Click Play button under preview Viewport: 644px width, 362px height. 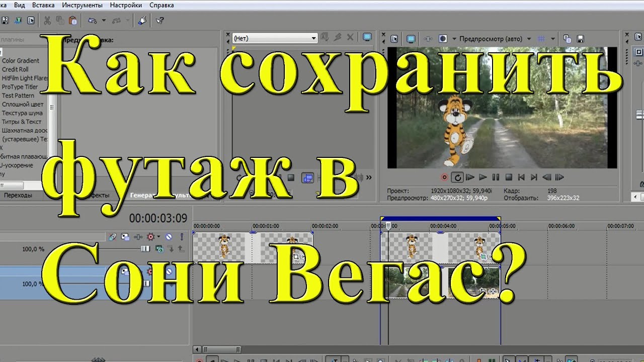(483, 177)
